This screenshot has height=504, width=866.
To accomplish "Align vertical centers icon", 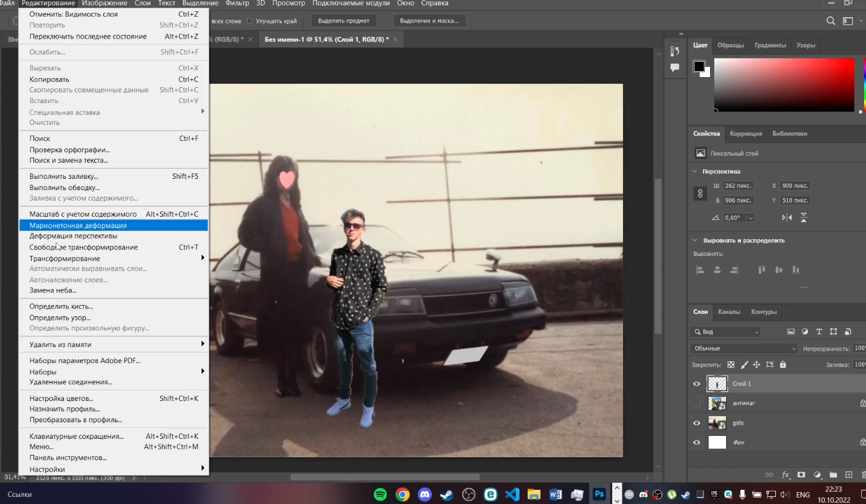I will click(x=779, y=270).
